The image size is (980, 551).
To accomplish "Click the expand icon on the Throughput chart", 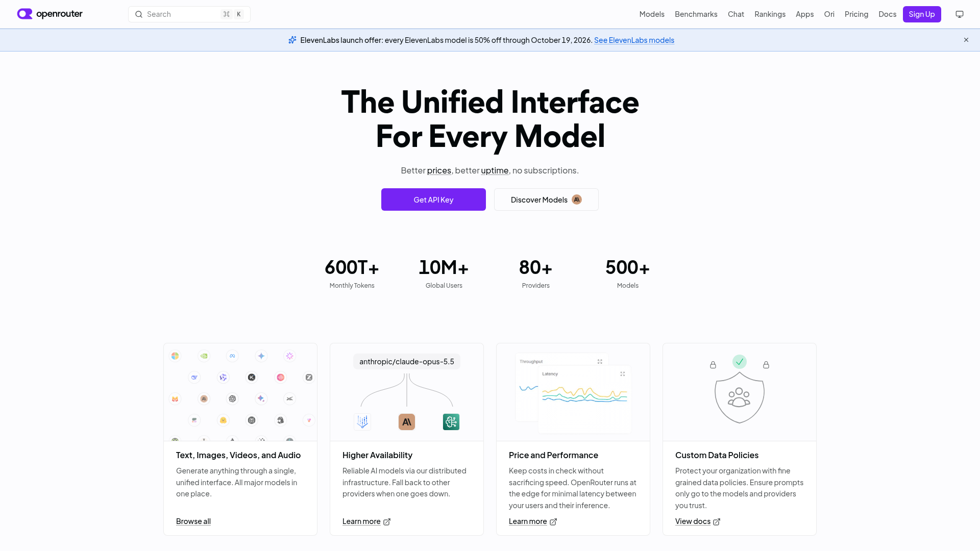I will pyautogui.click(x=600, y=362).
